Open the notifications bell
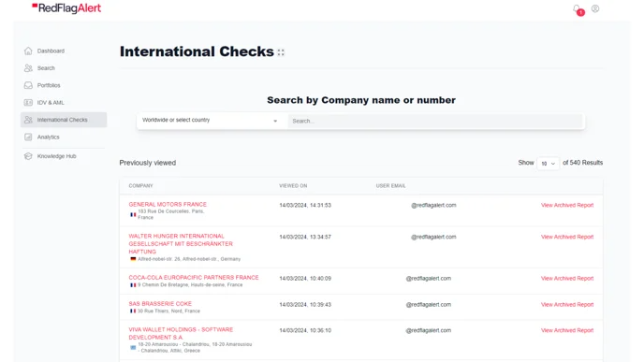 click(x=578, y=9)
